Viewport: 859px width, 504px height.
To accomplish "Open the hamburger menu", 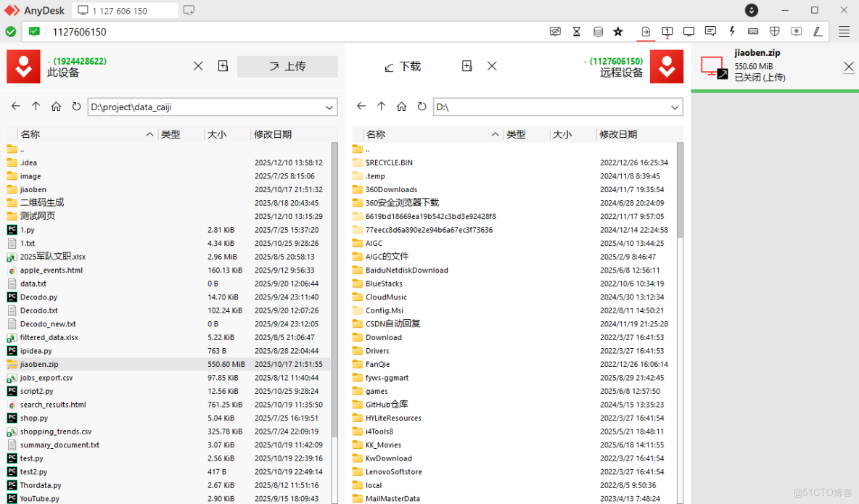I will (x=843, y=31).
